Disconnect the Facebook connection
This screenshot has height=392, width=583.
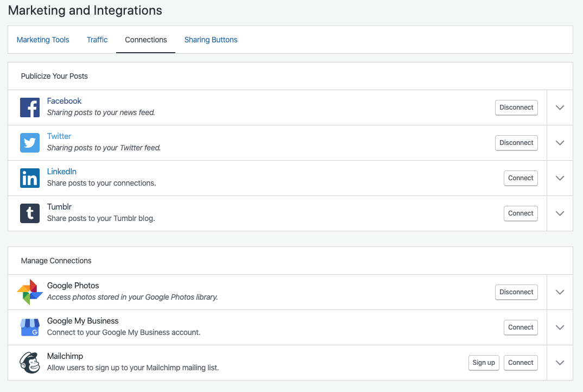[x=516, y=107]
